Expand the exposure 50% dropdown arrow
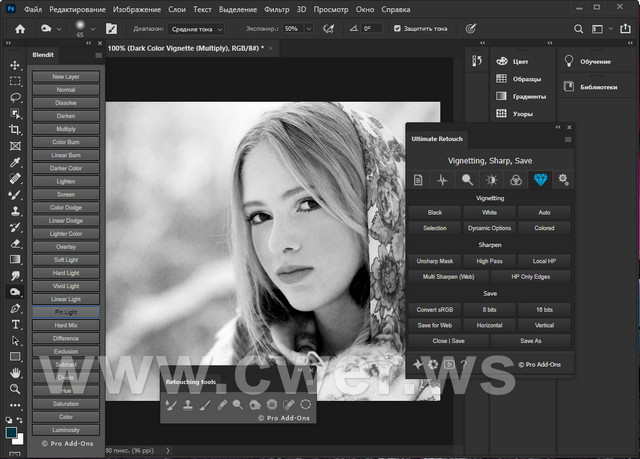This screenshot has width=640, height=459. pyautogui.click(x=309, y=29)
